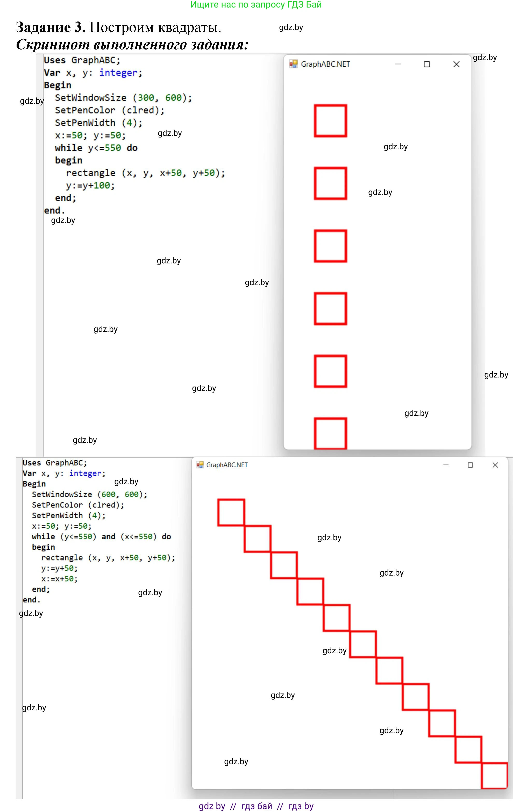Click the partially visible bottom square in top window
Viewport: 513px width, 812px height.
(330, 433)
